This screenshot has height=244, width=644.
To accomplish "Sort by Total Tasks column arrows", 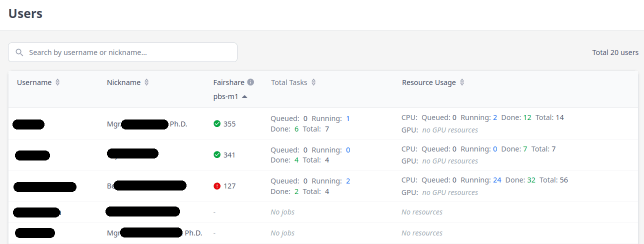I will [313, 82].
